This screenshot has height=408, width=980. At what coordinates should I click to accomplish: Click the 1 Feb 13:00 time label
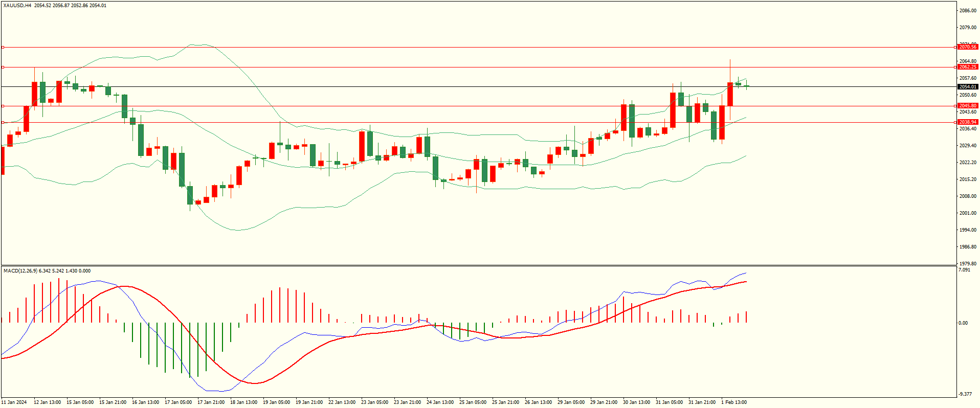[x=734, y=402]
